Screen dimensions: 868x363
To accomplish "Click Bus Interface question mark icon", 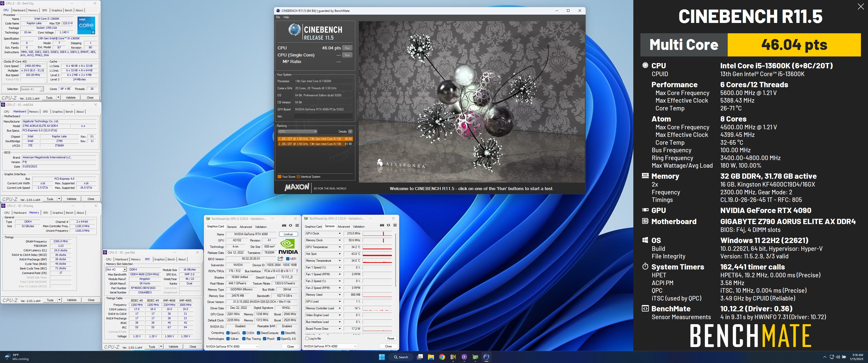I will [x=297, y=271].
